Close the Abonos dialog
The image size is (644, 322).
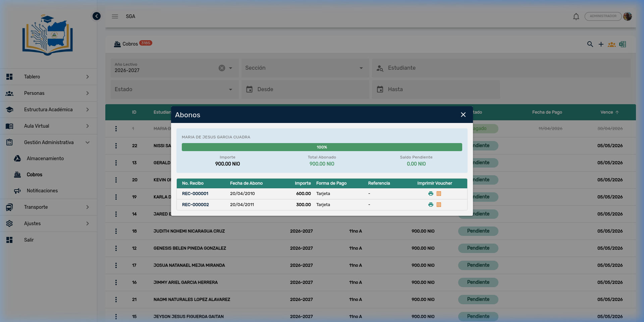click(x=463, y=115)
